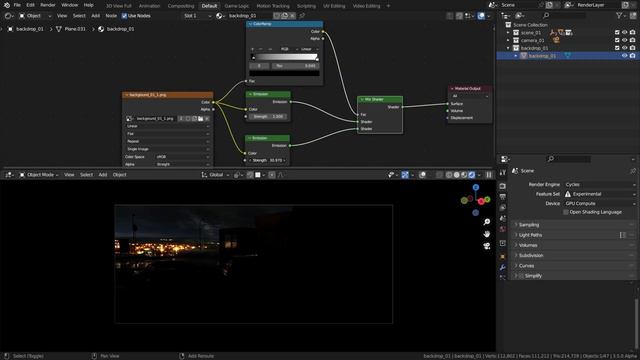Select wireframe viewport shading mode
The image size is (640, 360).
click(449, 175)
